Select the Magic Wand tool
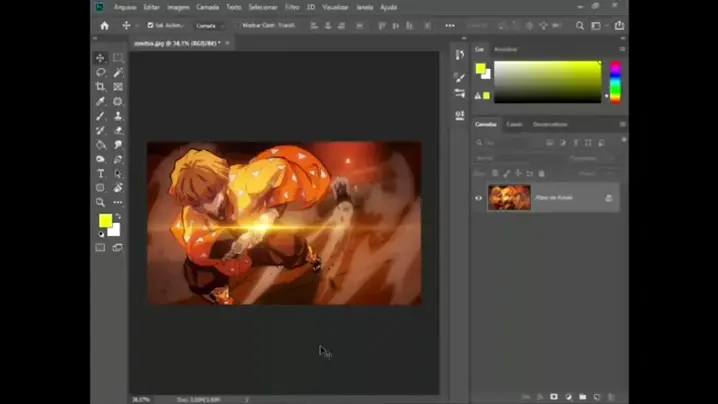Image resolution: width=718 pixels, height=404 pixels. (x=118, y=72)
